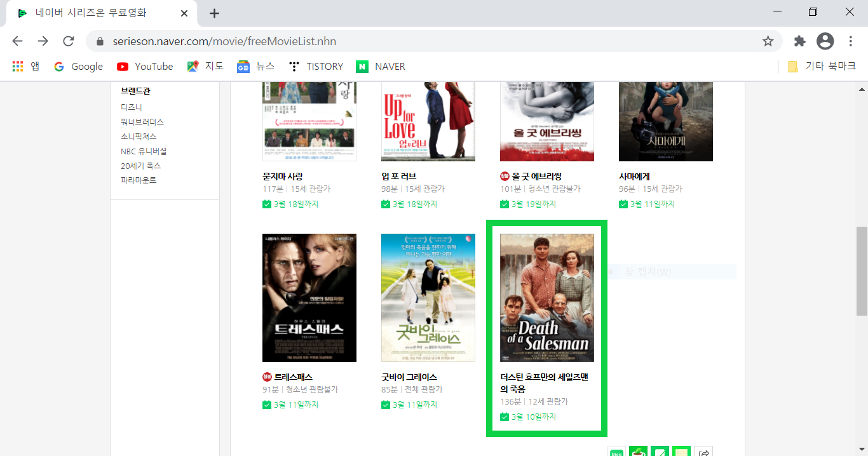
Task: Open the 굿바이 그레이스 title link
Action: pos(409,377)
